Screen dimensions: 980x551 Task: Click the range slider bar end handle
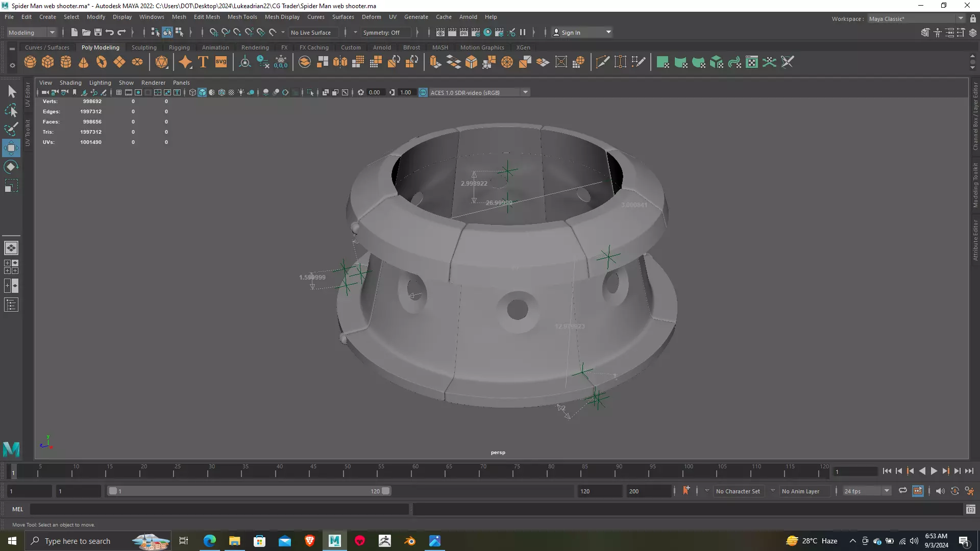click(x=386, y=491)
